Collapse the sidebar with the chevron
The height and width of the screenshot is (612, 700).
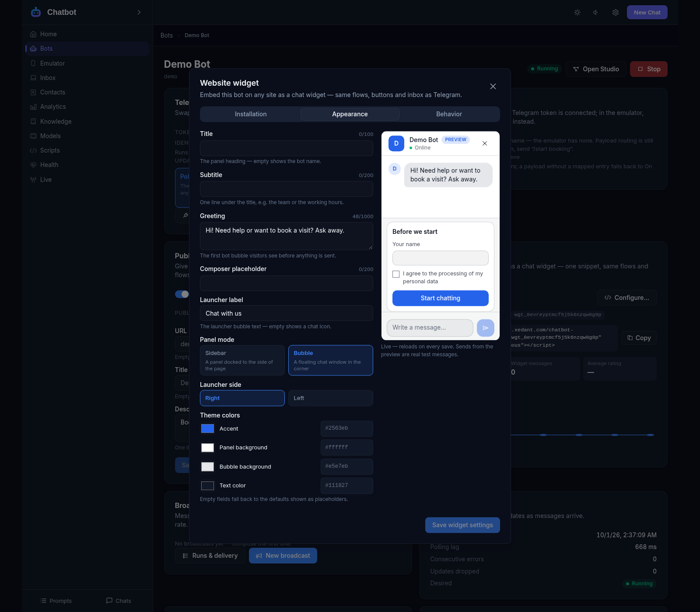coord(139,12)
